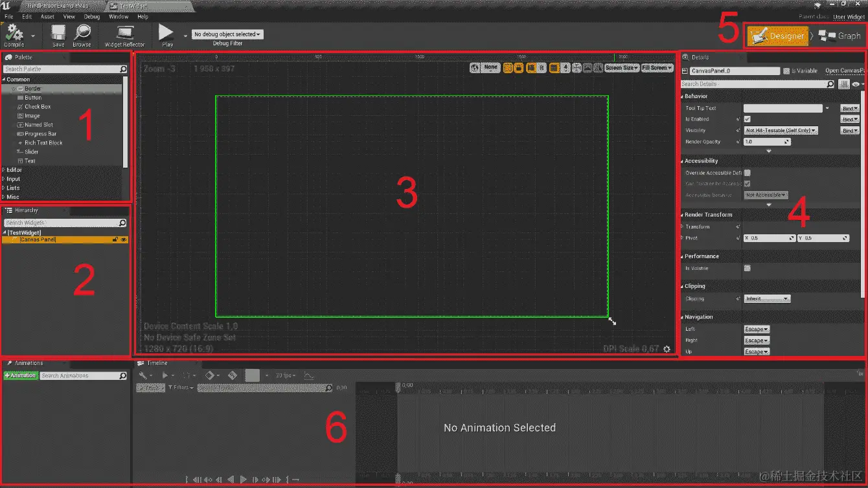Toggle Canvas Panel visibility eye in Hierarchy
The width and height of the screenshot is (868, 488).
click(123, 240)
